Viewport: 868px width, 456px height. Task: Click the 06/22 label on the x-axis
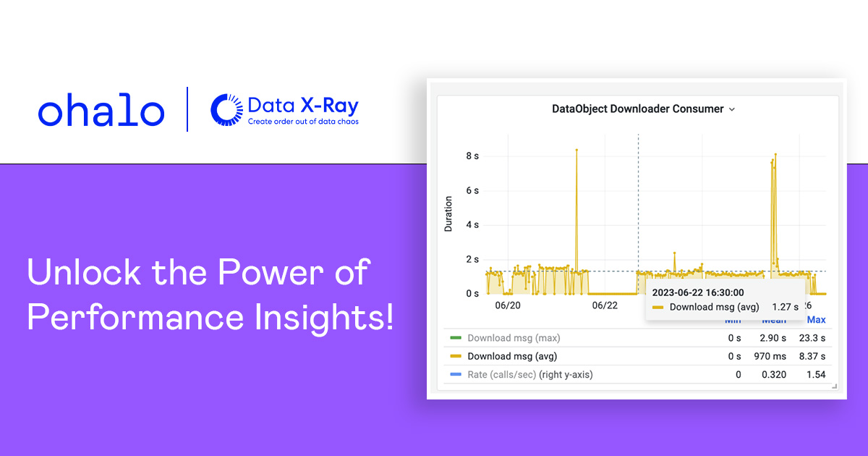[x=603, y=305]
